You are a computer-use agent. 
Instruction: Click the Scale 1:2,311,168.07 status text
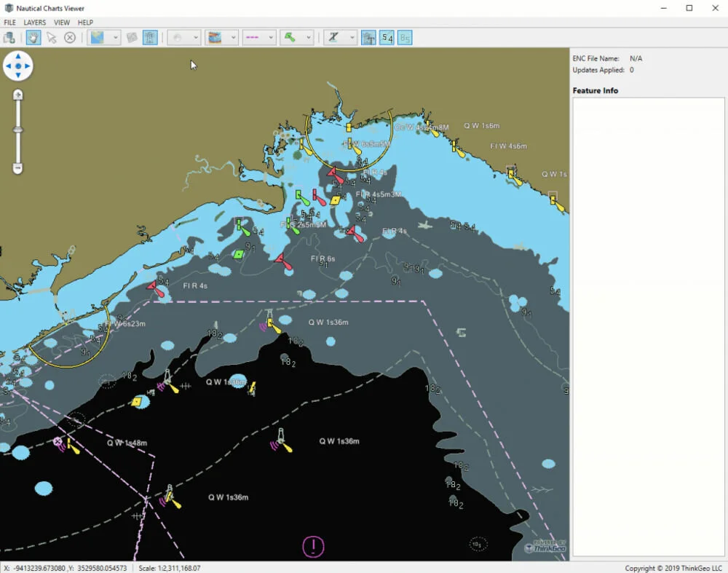click(170, 568)
